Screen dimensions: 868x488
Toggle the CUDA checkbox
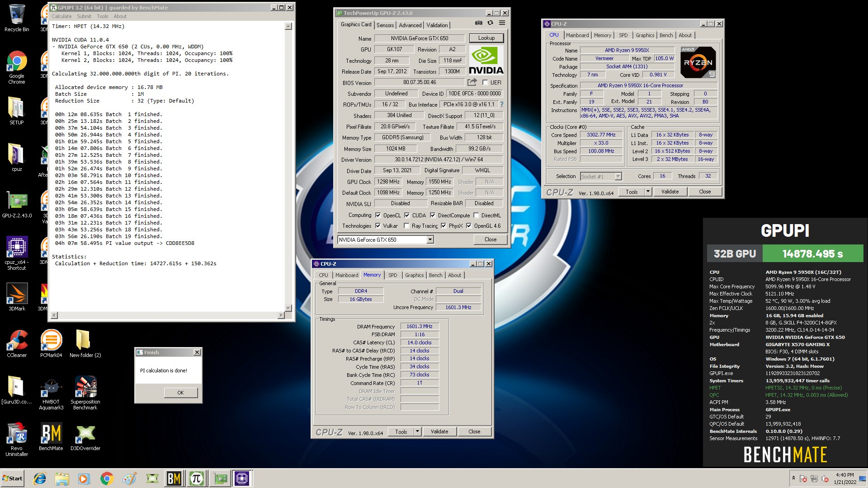pos(407,216)
